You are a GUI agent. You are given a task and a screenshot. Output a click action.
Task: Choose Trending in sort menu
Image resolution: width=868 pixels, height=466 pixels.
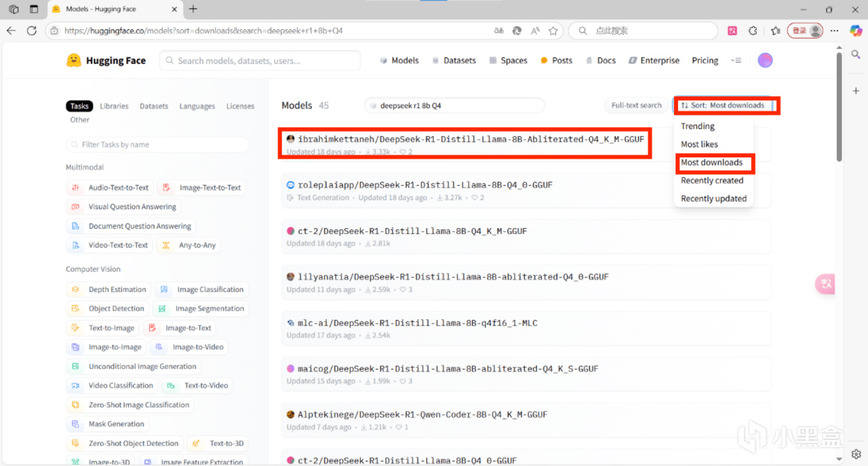pos(698,126)
